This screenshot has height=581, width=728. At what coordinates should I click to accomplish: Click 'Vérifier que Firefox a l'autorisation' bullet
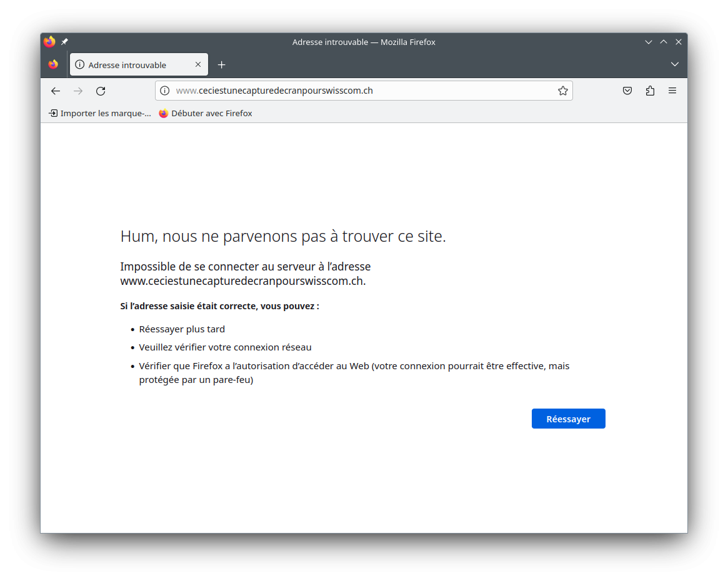pos(354,372)
